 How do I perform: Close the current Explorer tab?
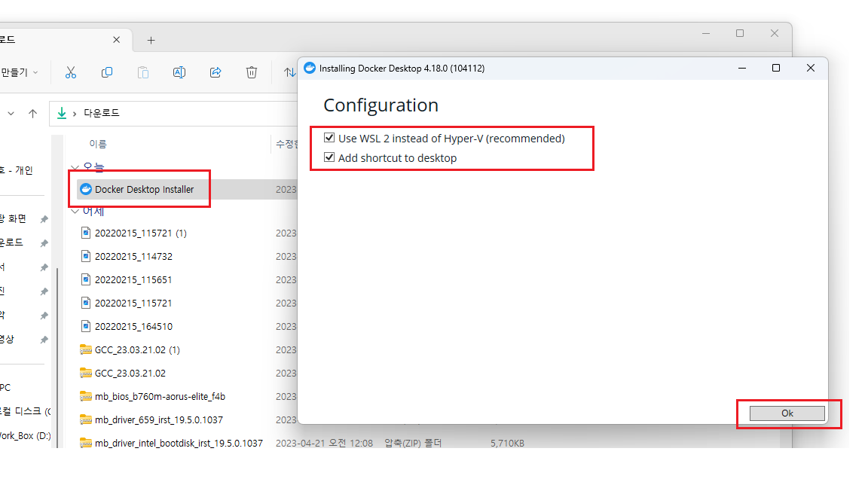(x=116, y=40)
